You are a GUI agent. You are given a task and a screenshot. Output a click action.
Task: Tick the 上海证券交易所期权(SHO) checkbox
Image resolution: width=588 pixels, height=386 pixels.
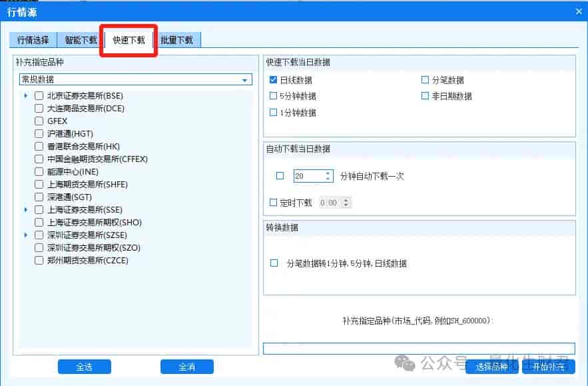tap(39, 222)
